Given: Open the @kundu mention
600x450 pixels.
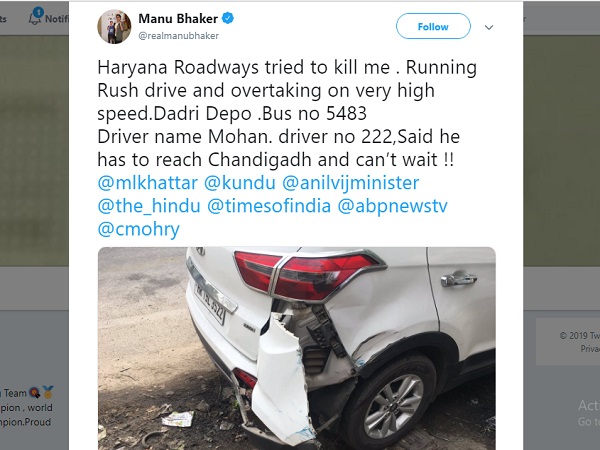Looking at the screenshot, I should [x=240, y=183].
